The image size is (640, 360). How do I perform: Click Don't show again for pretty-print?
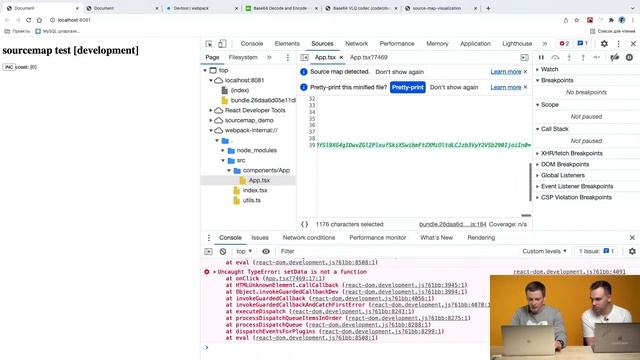[x=454, y=87]
